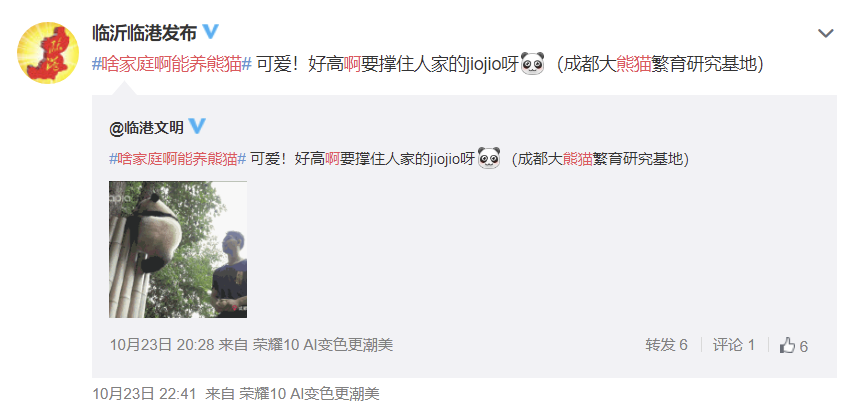Visit the @临港文明 account link
855x410 pixels.
(146, 128)
